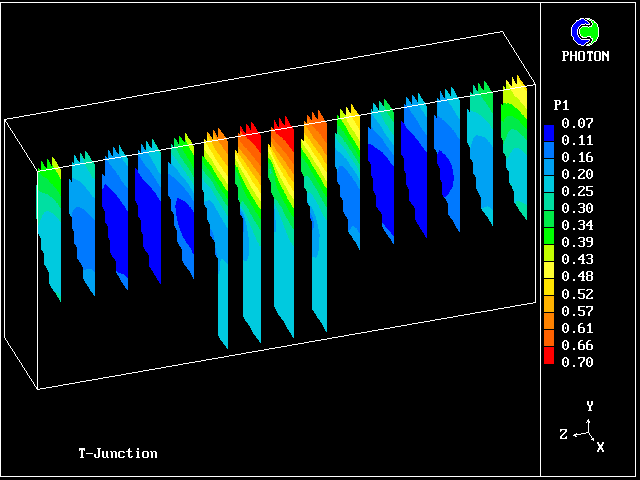Click the 0.70 maximum legend value
Screen dimensions: 640x480
[x=577, y=362]
